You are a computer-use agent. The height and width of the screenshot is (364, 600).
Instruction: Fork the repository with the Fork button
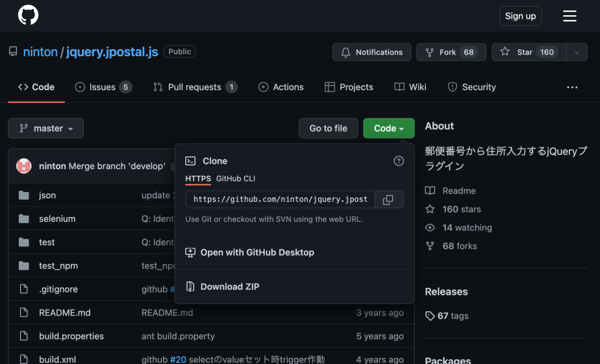451,52
